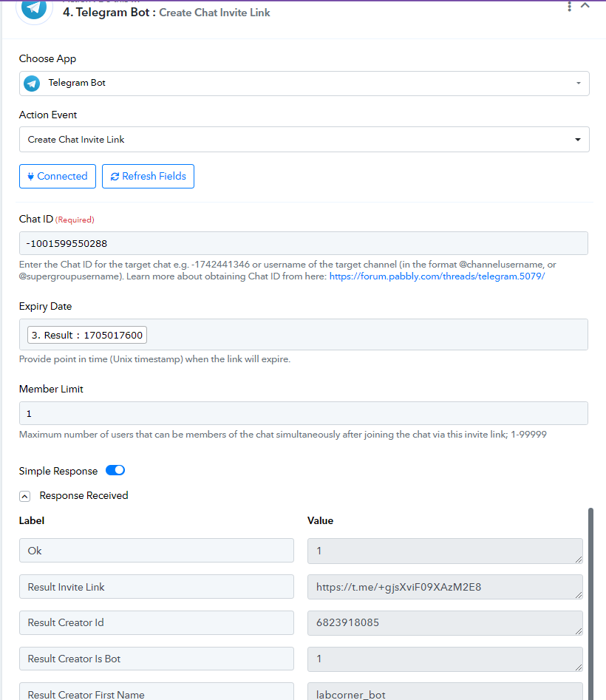Open the three-dot step options menu

click(x=569, y=6)
